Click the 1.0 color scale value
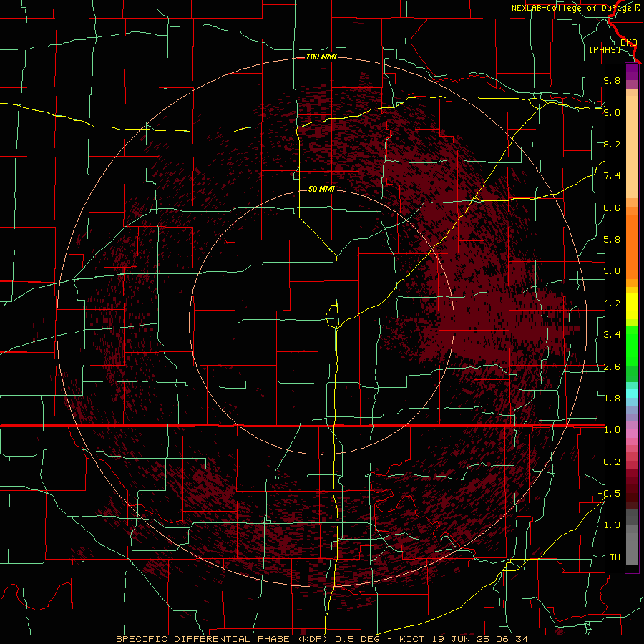 click(612, 430)
